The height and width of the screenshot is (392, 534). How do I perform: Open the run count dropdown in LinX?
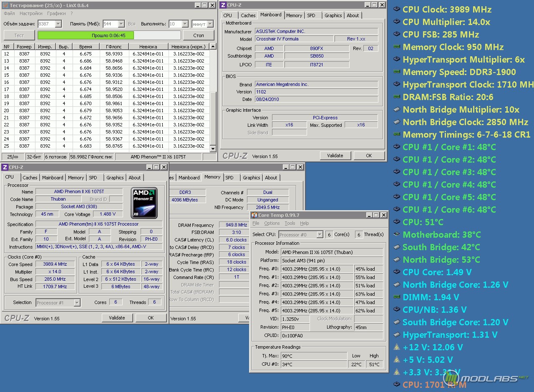[184, 24]
